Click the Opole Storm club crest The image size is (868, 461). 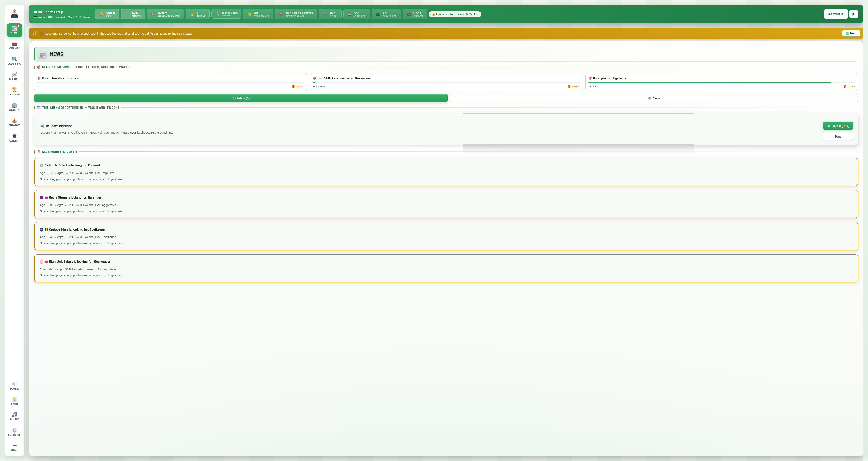(x=41, y=197)
